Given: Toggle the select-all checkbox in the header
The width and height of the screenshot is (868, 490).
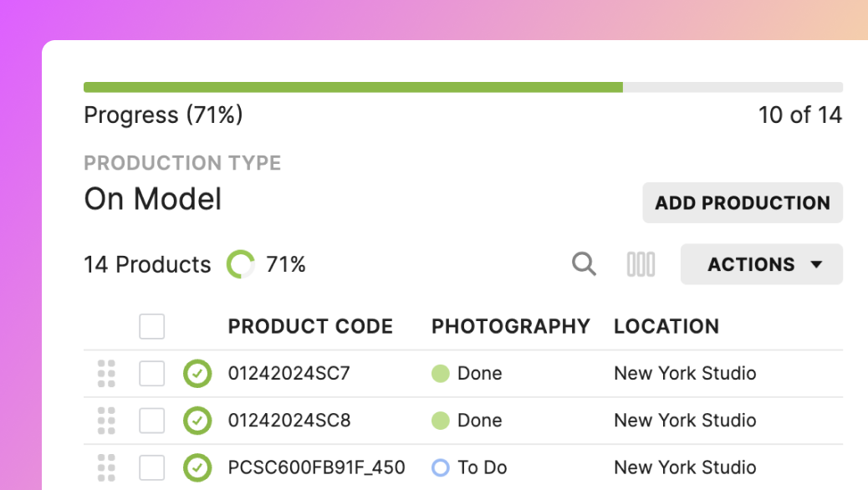Looking at the screenshot, I should tap(151, 326).
